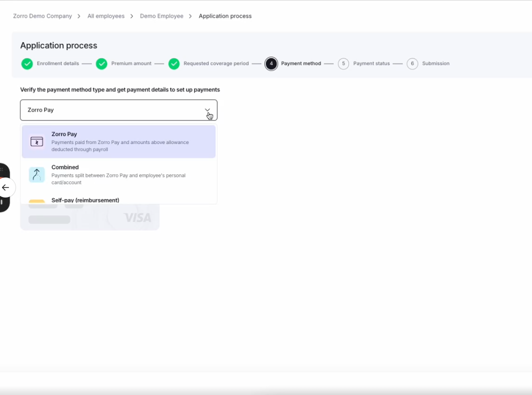
Task: Click the Zorro Pay card icon
Action: [x=36, y=141]
